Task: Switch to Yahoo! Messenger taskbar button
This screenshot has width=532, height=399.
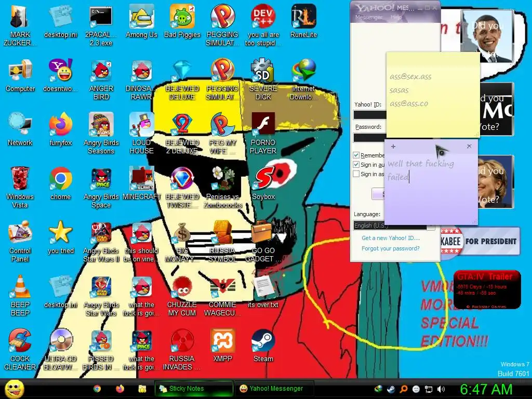Action: (x=274, y=389)
